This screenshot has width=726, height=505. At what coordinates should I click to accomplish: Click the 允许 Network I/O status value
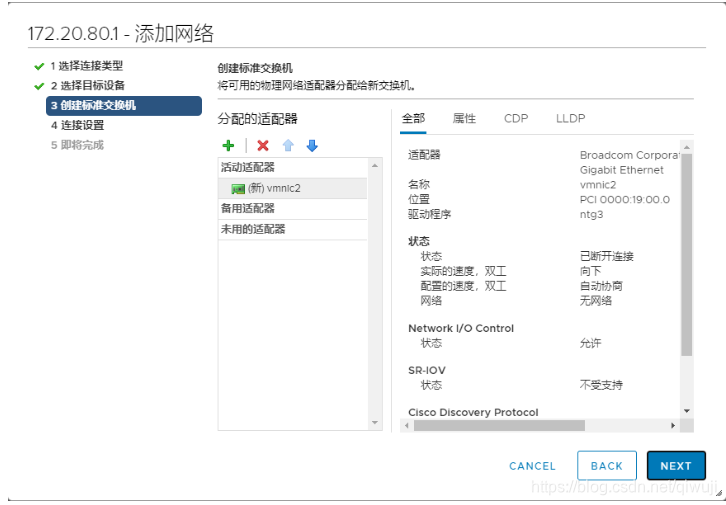click(x=590, y=343)
